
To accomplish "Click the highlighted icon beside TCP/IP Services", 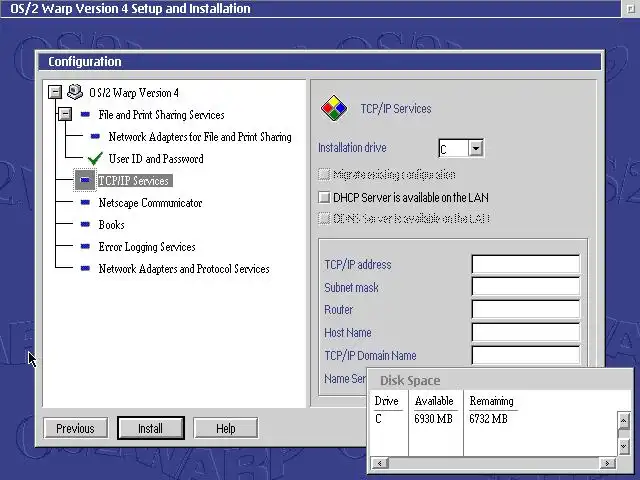I will coord(85,180).
